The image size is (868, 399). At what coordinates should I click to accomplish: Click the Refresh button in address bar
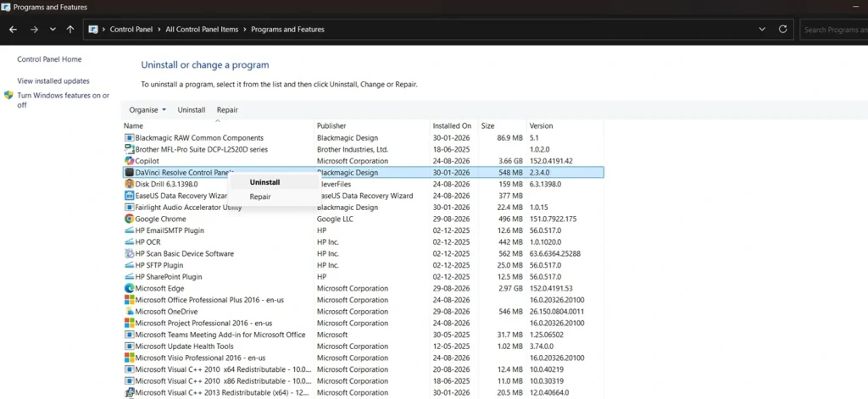pos(782,30)
